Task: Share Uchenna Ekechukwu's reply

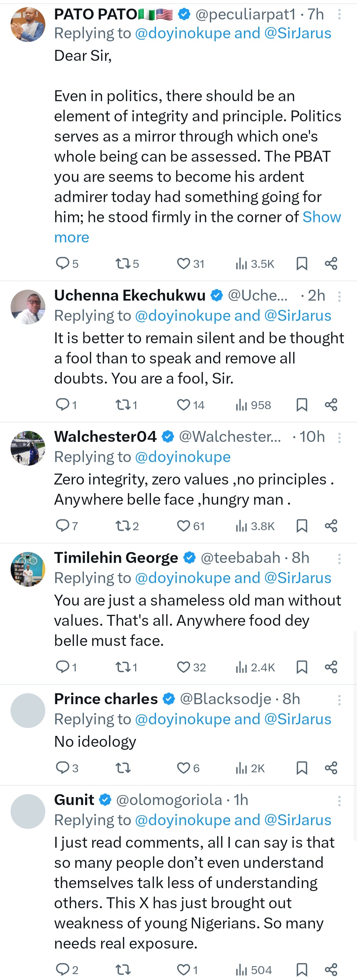Action: [x=331, y=405]
